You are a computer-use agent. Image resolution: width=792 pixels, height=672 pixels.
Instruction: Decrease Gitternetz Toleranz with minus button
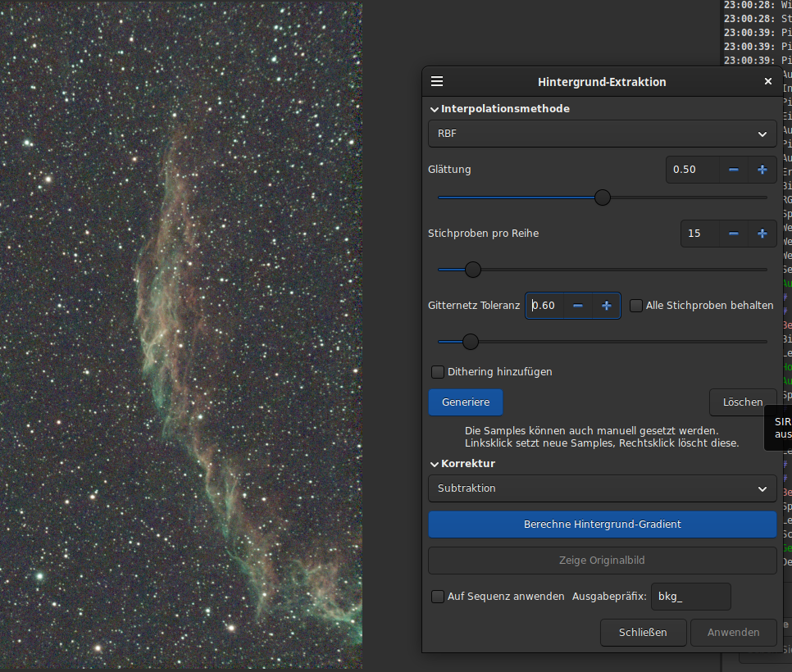tap(578, 306)
